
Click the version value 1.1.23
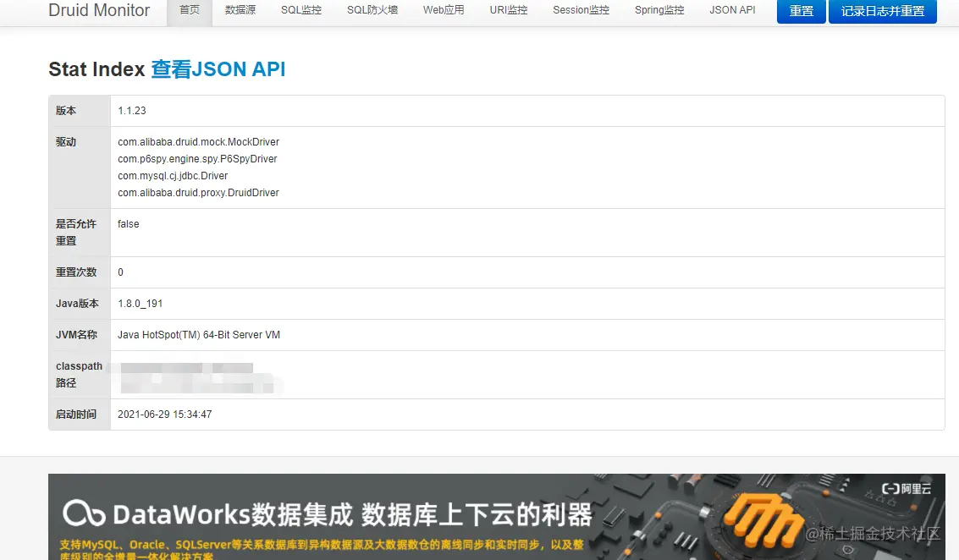(132, 111)
